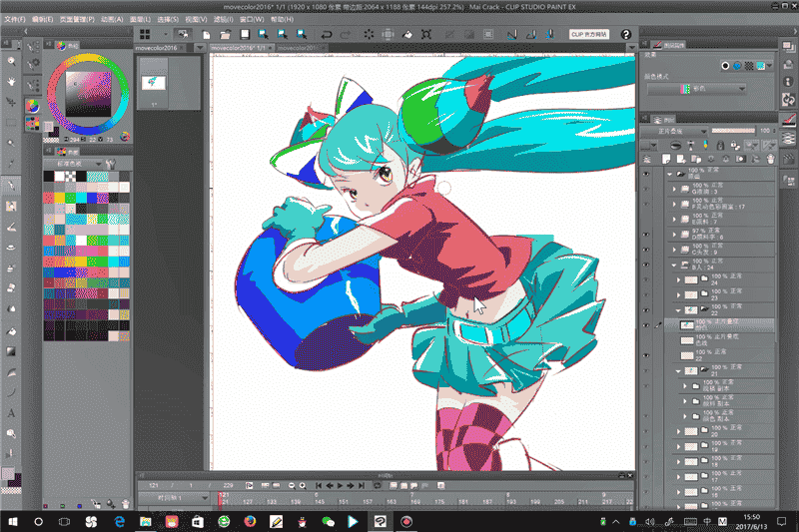Viewport: 799px width, 532px height.
Task: Click the four-square grid icon in toolbar
Action: pyautogui.click(x=145, y=34)
